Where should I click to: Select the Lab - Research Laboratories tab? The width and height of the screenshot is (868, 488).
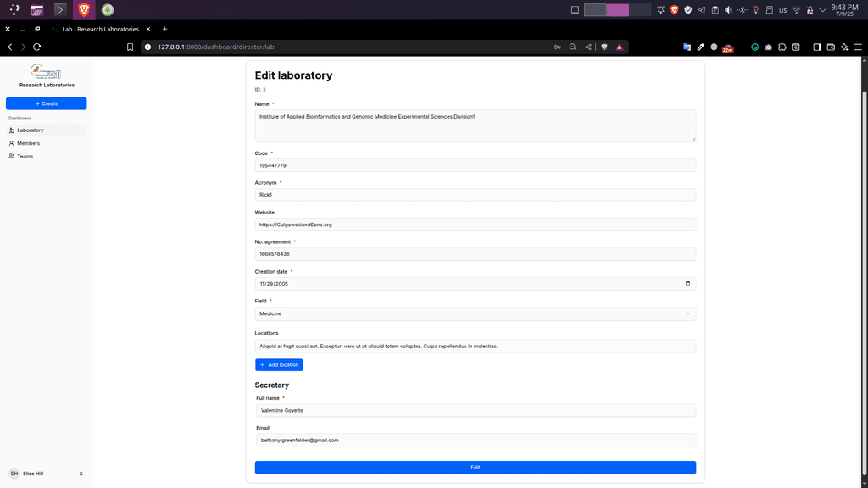click(100, 29)
